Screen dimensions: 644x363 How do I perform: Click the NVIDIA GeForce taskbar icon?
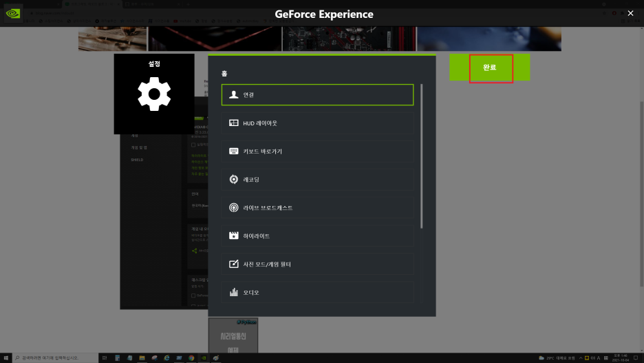(203, 358)
